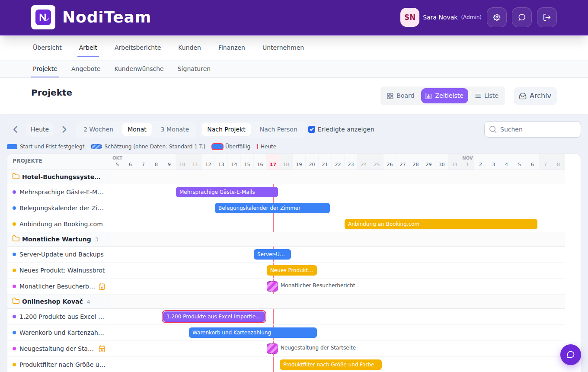Viewport: 588px width, 372px height.
Task: Open the messages speech bubble in header
Action: (x=522, y=17)
